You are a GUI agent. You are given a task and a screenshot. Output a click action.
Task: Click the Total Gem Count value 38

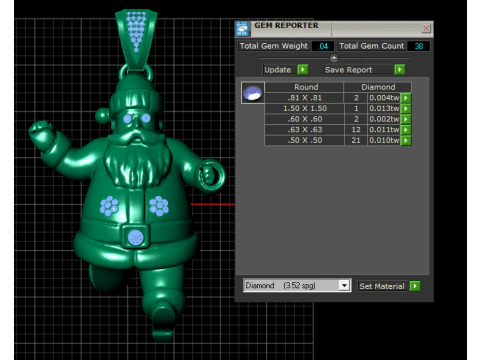419,46
